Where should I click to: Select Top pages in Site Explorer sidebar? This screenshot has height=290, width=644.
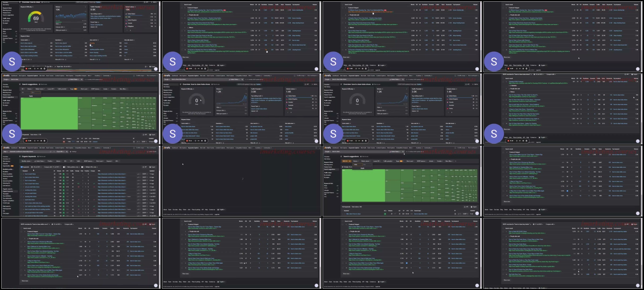[6, 194]
